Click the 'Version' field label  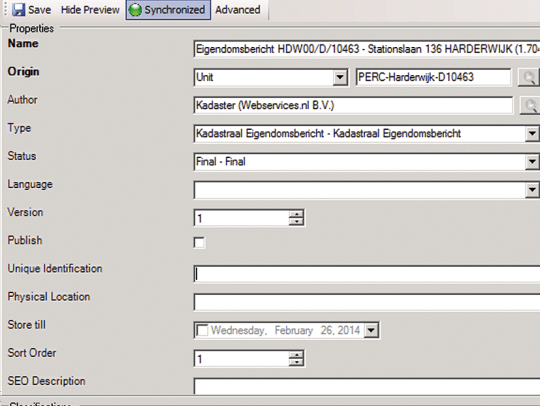25,212
